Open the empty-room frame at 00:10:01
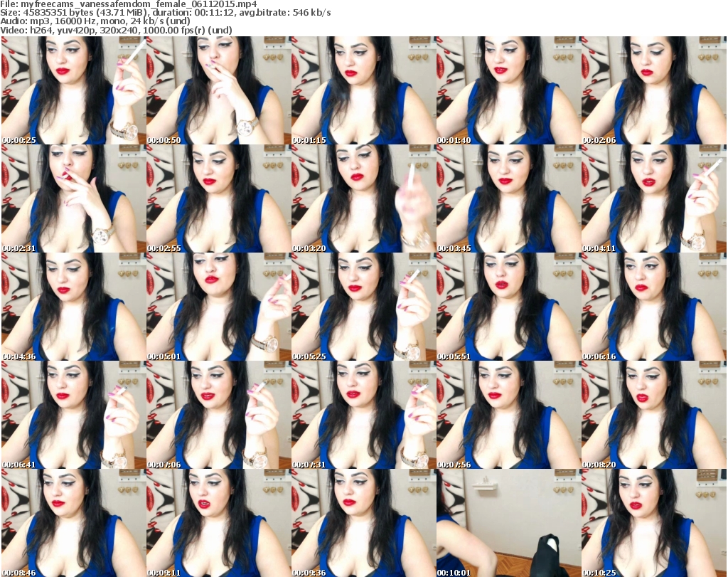Viewport: 728px width, 577px height. 508,523
